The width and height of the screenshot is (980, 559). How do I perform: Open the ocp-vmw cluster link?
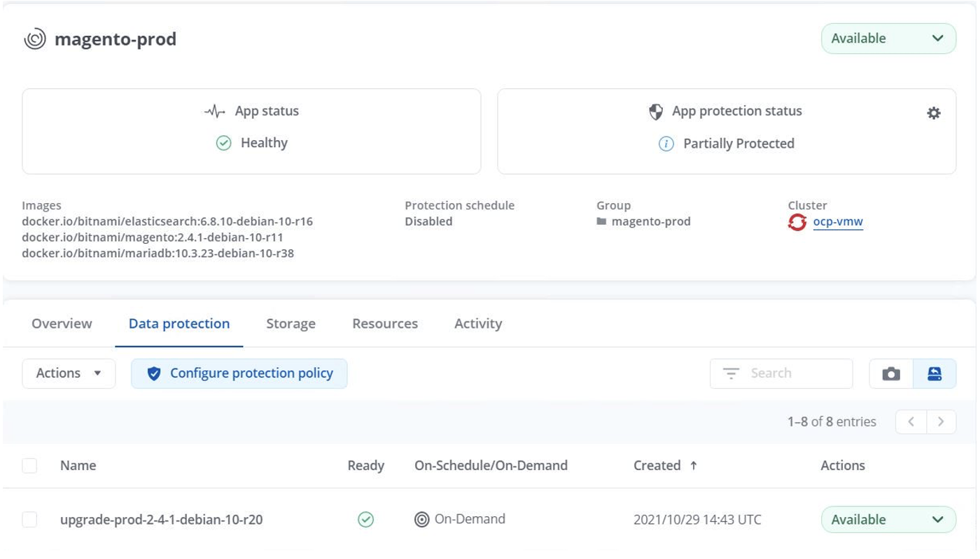pos(837,222)
